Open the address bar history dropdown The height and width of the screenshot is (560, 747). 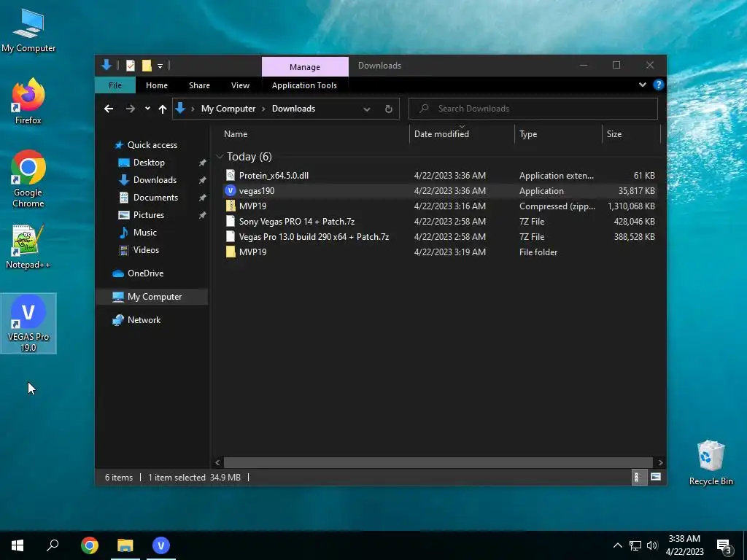click(367, 109)
